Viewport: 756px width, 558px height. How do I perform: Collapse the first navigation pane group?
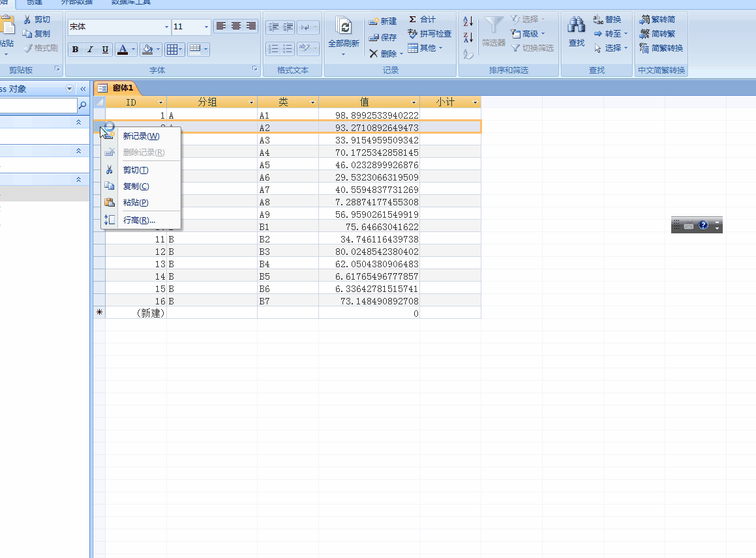click(78, 123)
